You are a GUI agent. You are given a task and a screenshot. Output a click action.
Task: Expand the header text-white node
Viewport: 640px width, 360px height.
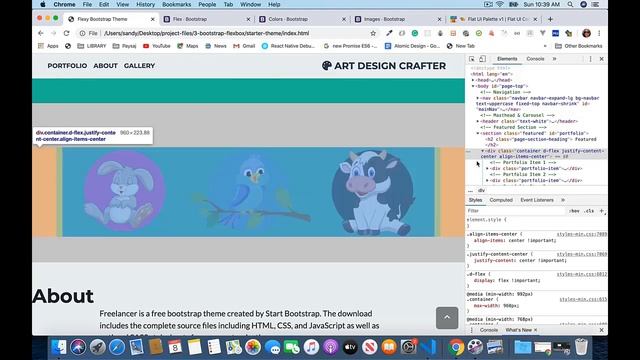(478, 121)
